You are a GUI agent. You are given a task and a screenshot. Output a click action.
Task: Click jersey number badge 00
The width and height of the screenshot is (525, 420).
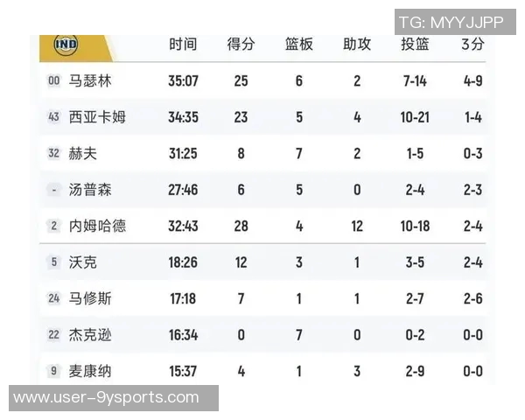(54, 81)
